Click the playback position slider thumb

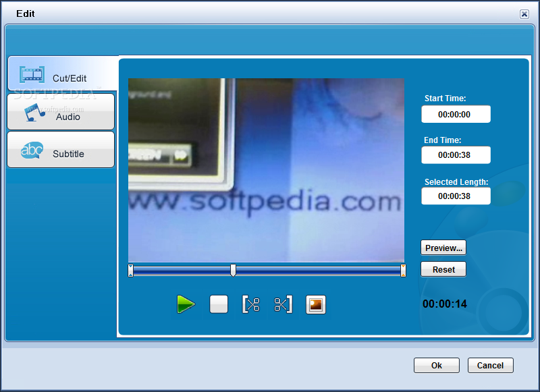coord(233,270)
